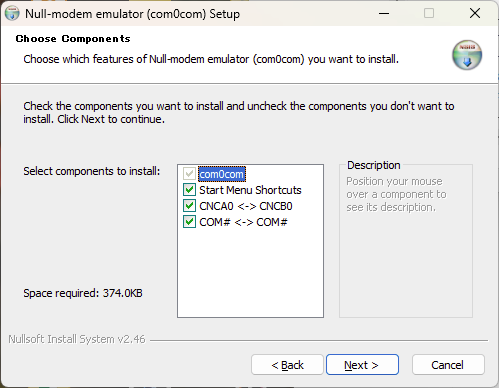The image size is (499, 388).
Task: Click the Nullsoft Install System v2.46 text
Action: click(x=77, y=339)
